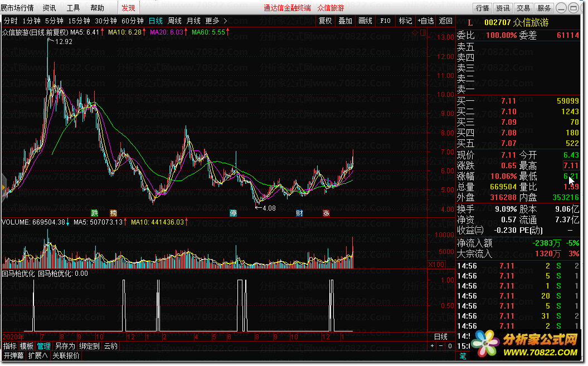Click the 4.08 low price label
The image size is (588, 366).
(x=269, y=208)
